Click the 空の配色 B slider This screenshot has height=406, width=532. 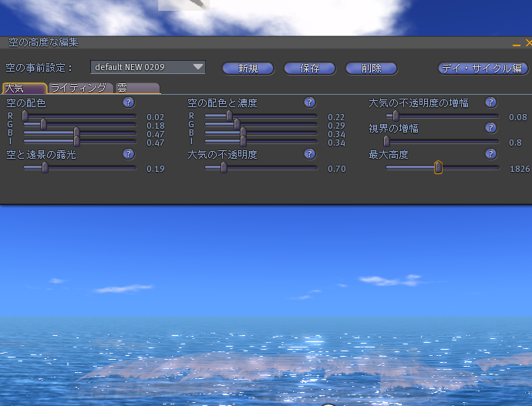tap(79, 133)
